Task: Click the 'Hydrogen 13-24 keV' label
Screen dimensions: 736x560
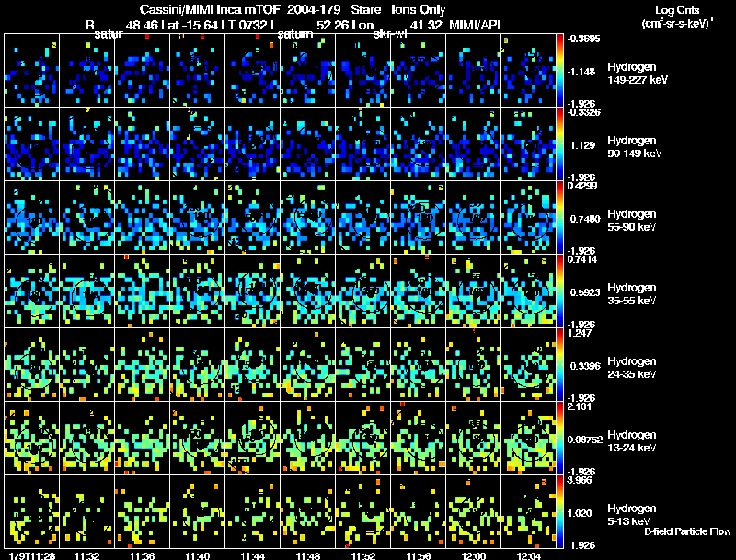Action: [x=632, y=441]
